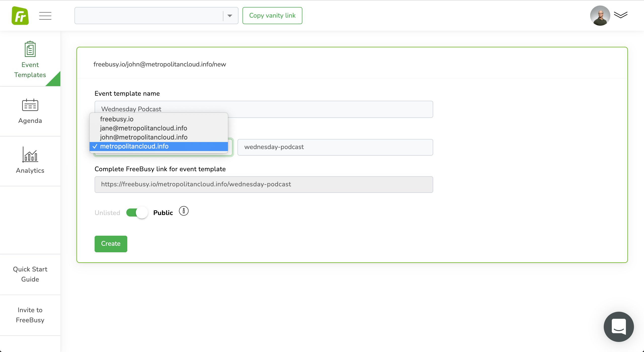This screenshot has width=644, height=352.
Task: Click the FreeBusy logo icon
Action: [20, 16]
